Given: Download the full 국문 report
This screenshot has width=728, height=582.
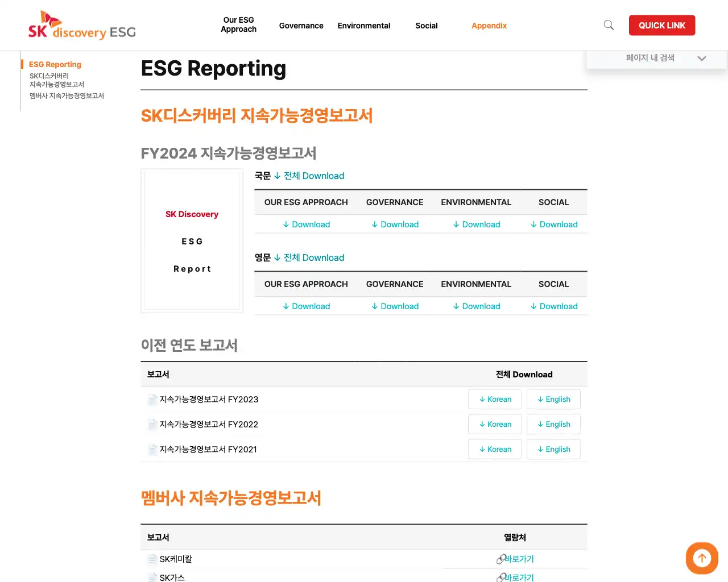Looking at the screenshot, I should [309, 176].
